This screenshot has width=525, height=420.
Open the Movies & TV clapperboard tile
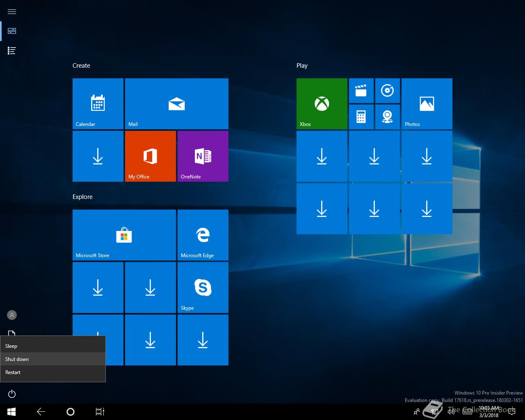click(x=361, y=91)
